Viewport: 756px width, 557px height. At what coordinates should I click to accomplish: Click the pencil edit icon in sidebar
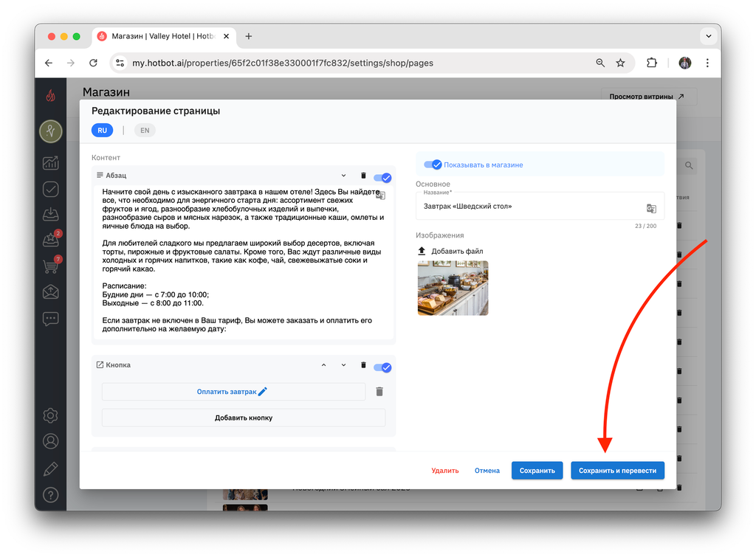(51, 468)
